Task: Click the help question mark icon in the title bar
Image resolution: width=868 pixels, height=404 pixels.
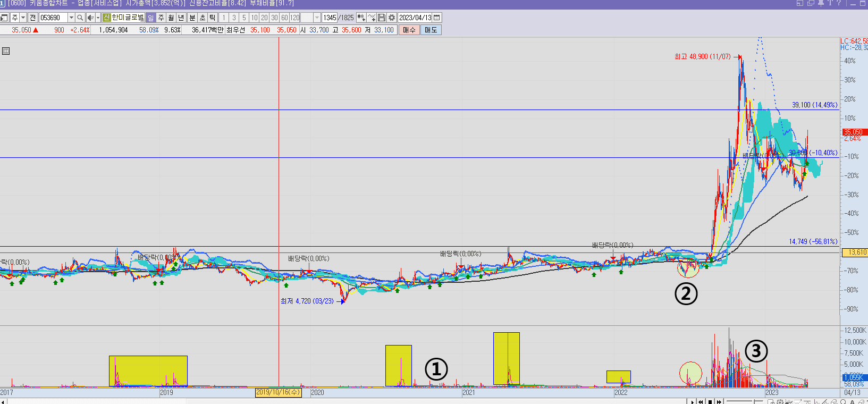Action: (839, 3)
